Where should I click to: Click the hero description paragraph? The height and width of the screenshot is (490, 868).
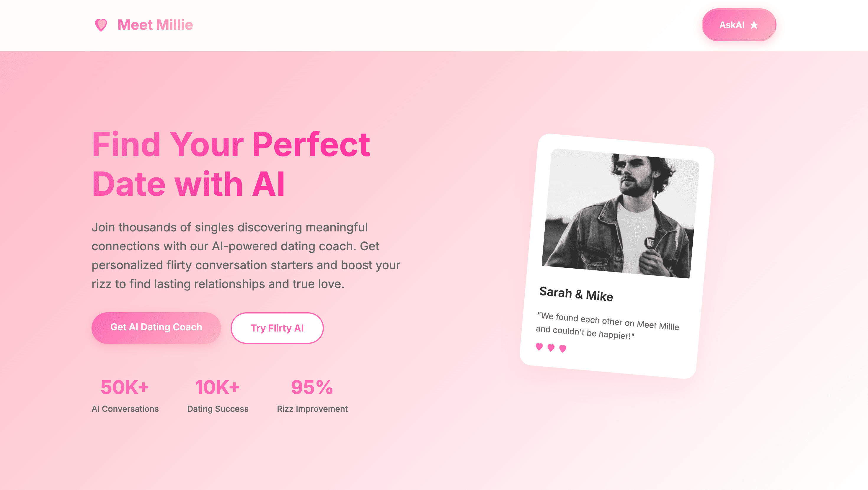tap(246, 255)
